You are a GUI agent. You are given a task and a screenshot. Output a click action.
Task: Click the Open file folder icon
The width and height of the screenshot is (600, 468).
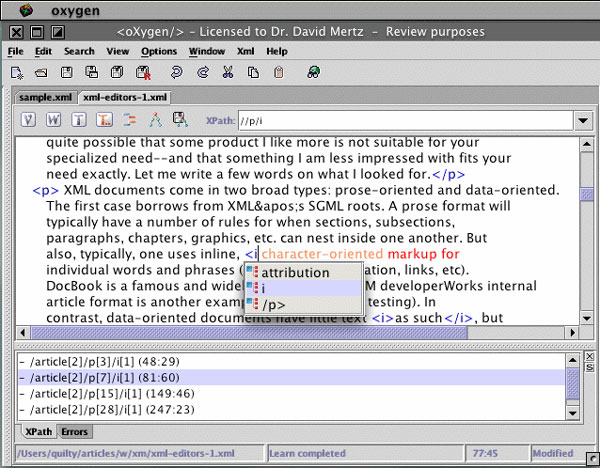[x=42, y=72]
